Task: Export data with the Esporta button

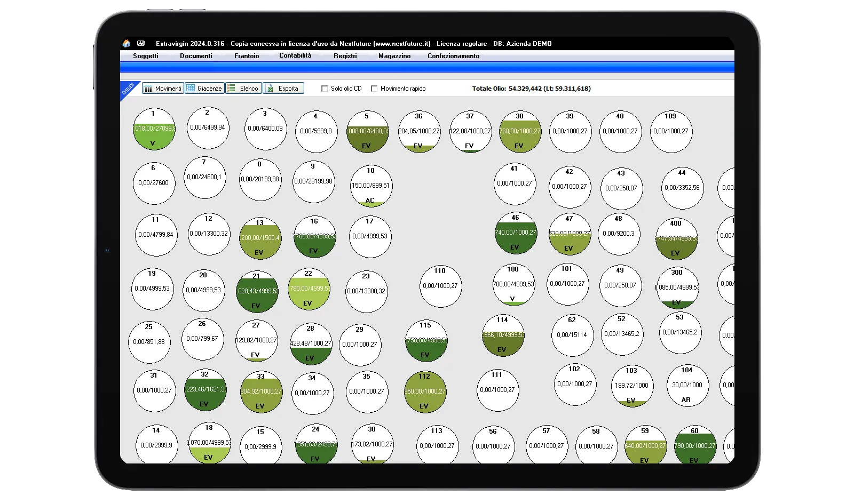Action: tap(283, 89)
